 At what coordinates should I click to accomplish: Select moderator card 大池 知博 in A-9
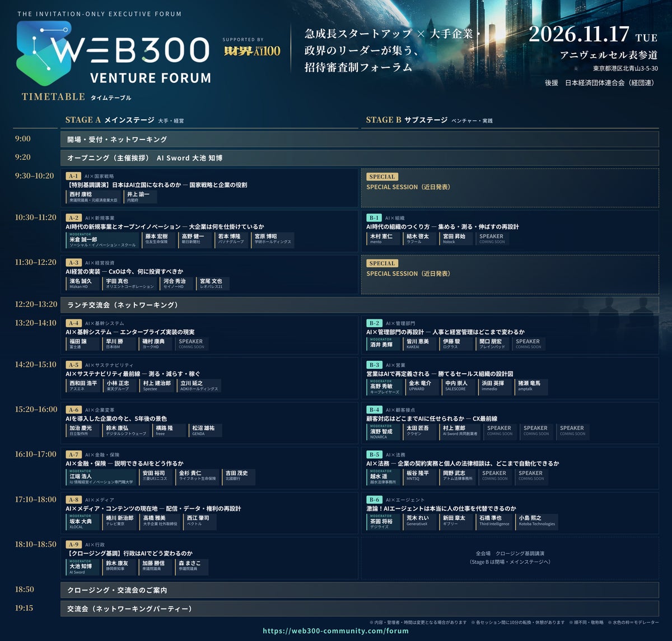click(x=83, y=566)
